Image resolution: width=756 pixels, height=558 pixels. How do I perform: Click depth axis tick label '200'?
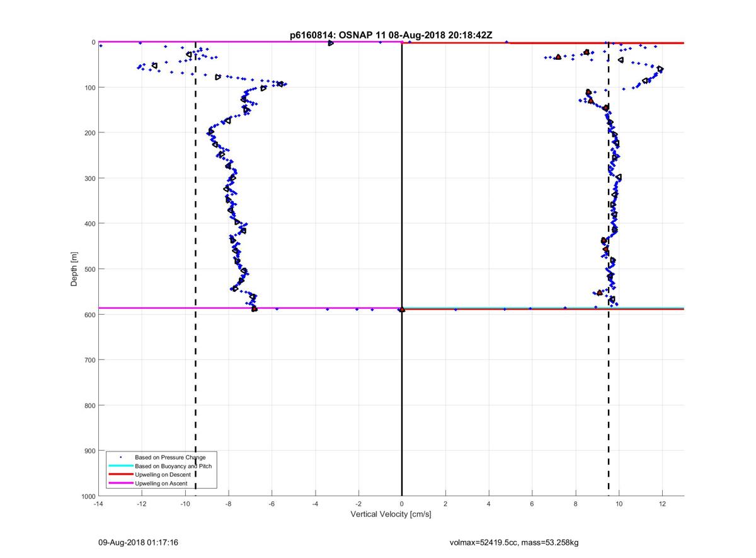click(x=89, y=133)
